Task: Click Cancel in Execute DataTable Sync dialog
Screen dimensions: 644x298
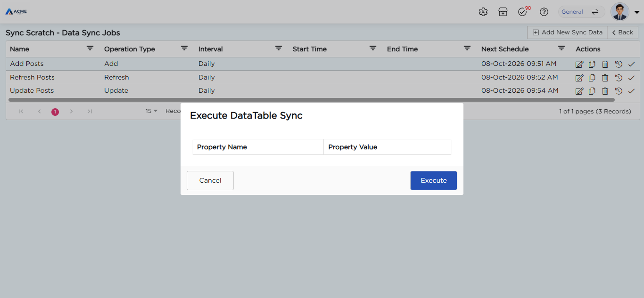Action: pyautogui.click(x=210, y=180)
